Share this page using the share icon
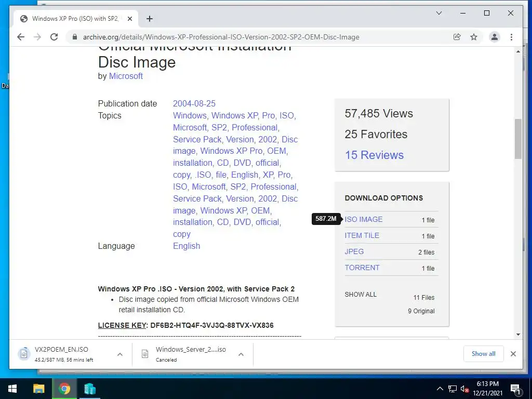Screen dimensions: 532x399 tap(457, 37)
